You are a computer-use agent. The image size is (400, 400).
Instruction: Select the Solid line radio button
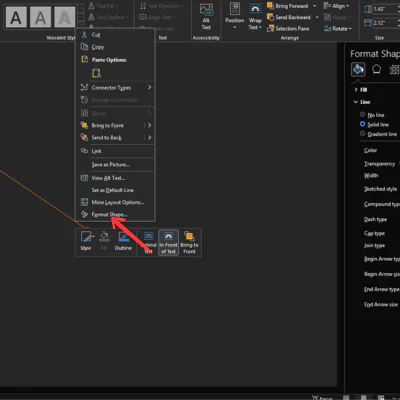(x=362, y=124)
